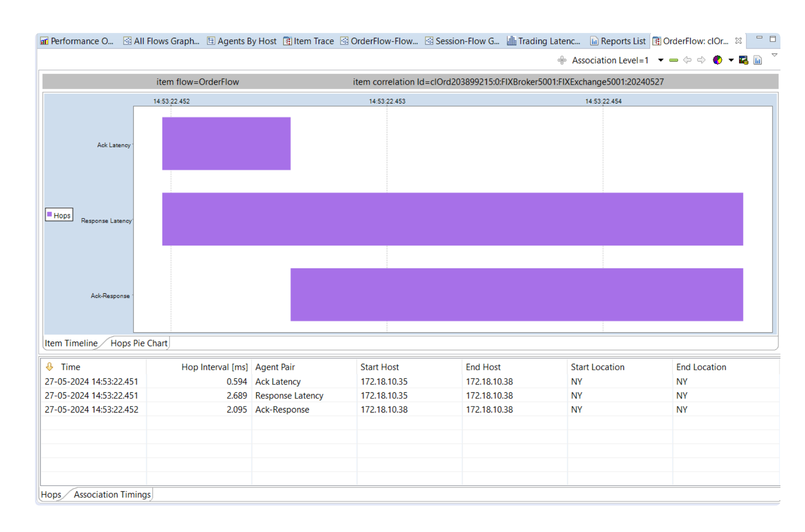Switch to the Performance O... tab
The width and height of the screenshot is (805, 532).
[77, 41]
